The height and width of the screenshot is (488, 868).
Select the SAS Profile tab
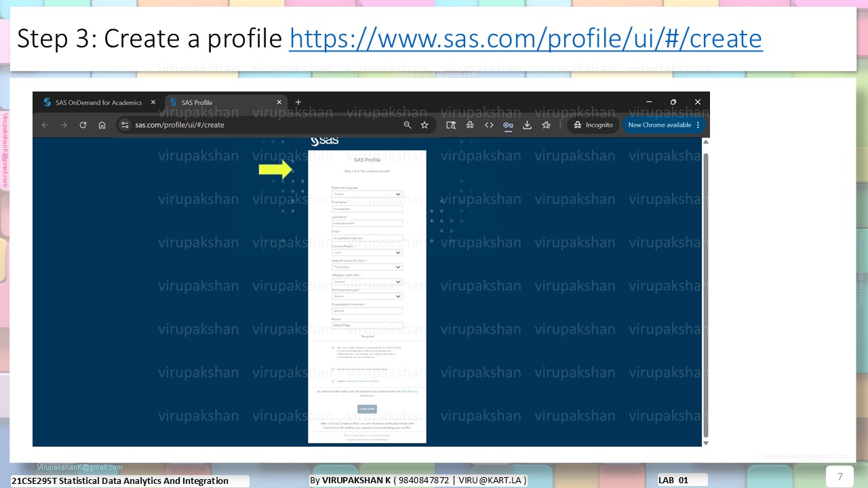[x=224, y=102]
